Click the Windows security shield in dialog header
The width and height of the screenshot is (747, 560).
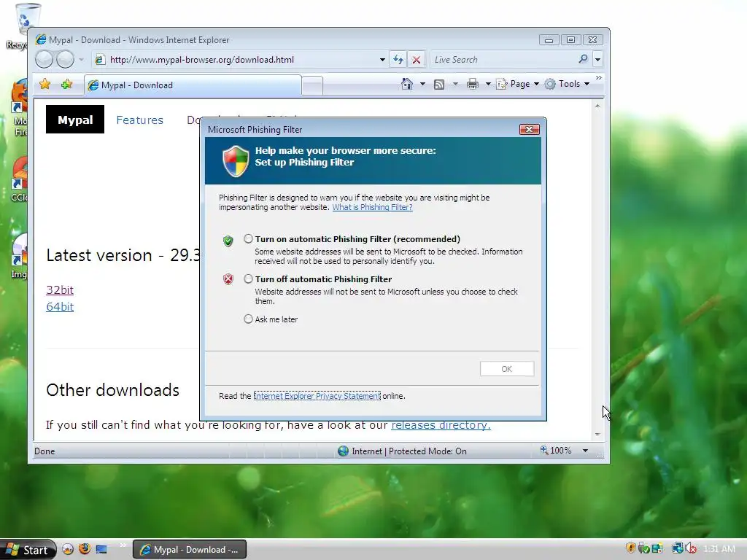(236, 161)
